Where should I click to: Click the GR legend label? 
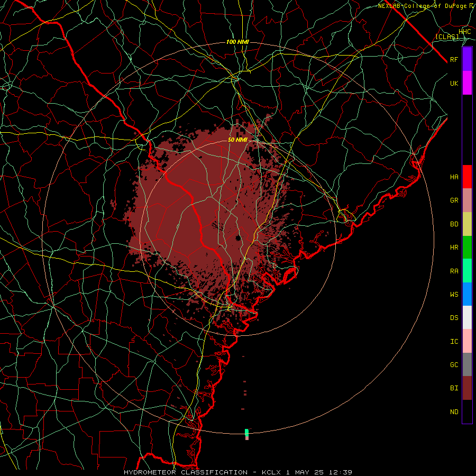[454, 200]
